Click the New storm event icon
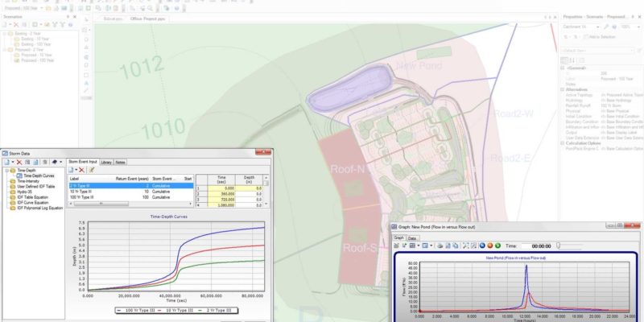This screenshot has width=644, height=322. point(72,170)
